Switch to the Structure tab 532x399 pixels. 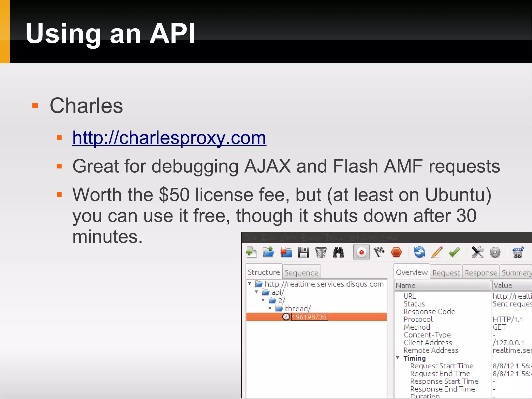click(264, 272)
